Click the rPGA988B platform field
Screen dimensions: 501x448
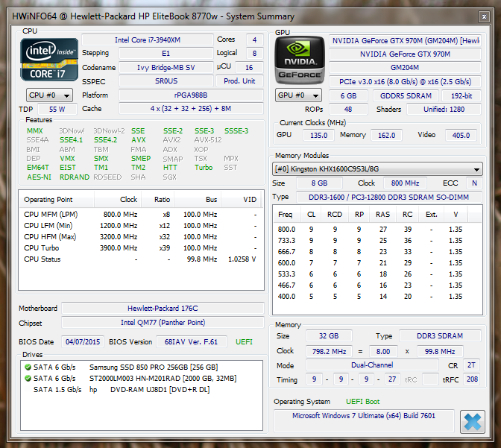[191, 95]
